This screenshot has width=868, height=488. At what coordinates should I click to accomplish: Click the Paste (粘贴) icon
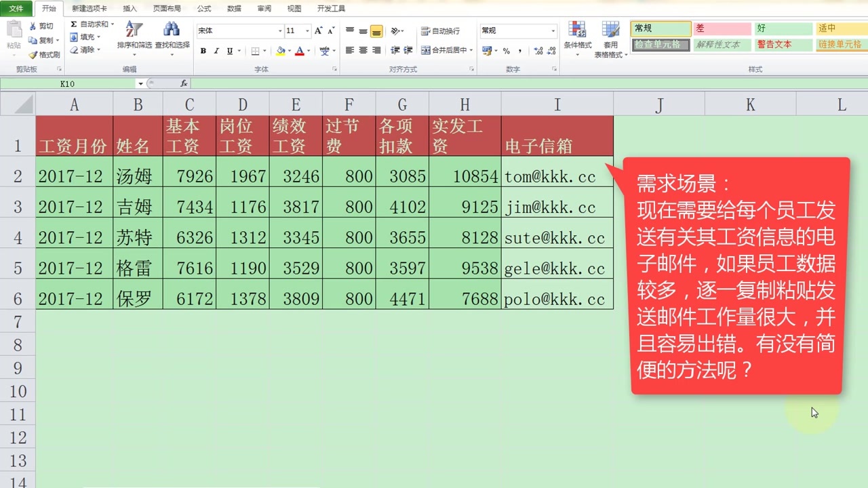pos(14,30)
